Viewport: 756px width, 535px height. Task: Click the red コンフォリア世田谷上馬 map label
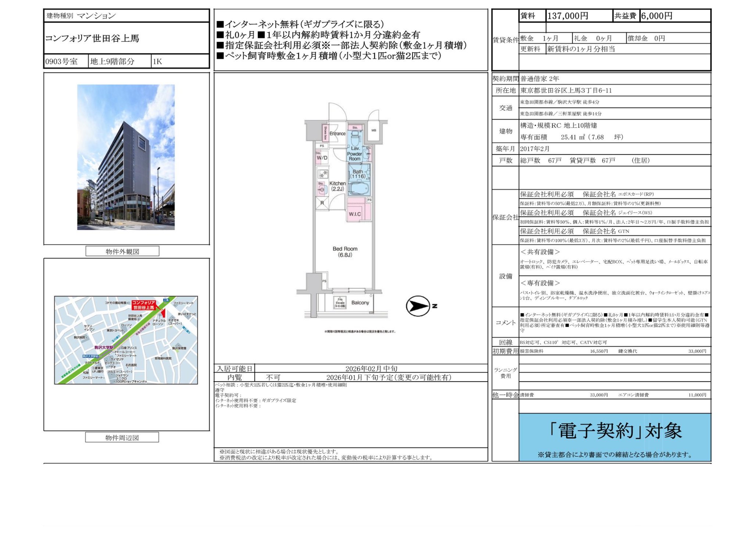point(143,305)
